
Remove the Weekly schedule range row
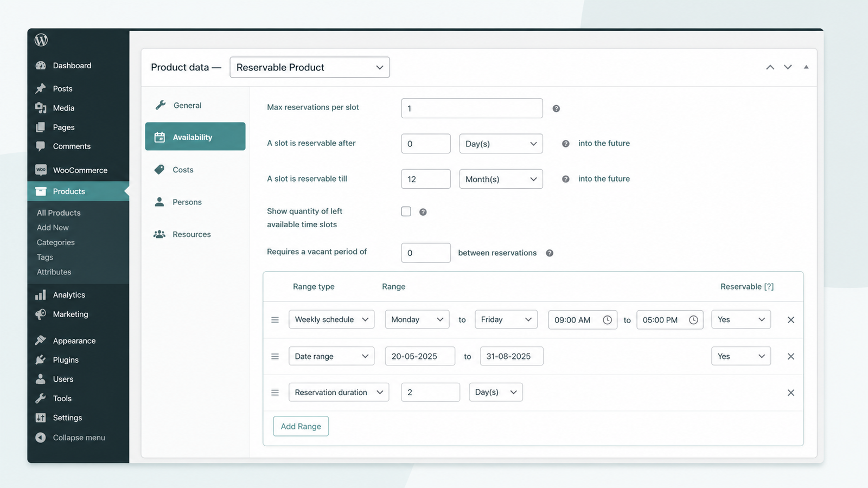(x=791, y=320)
